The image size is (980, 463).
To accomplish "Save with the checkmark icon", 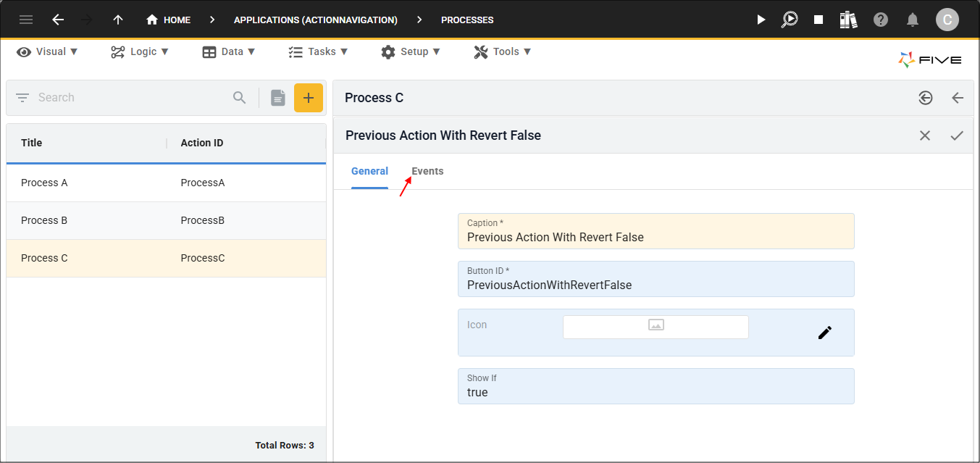I will pyautogui.click(x=957, y=135).
